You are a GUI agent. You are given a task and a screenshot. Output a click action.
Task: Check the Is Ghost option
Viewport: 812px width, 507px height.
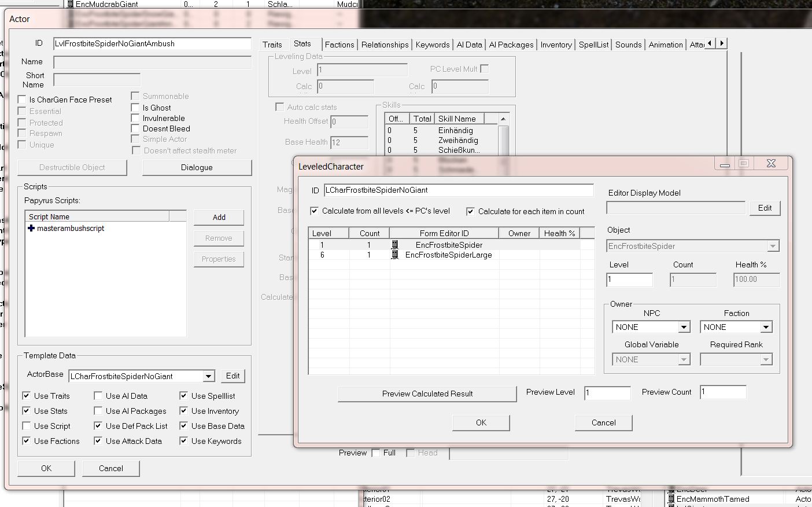click(x=135, y=108)
